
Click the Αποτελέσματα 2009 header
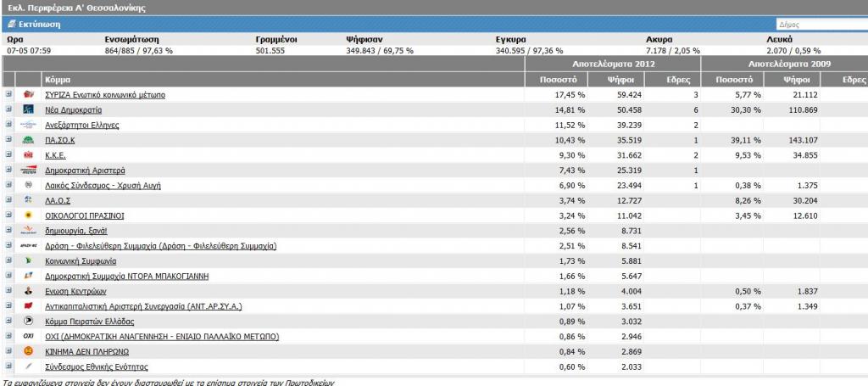pyautogui.click(x=788, y=64)
